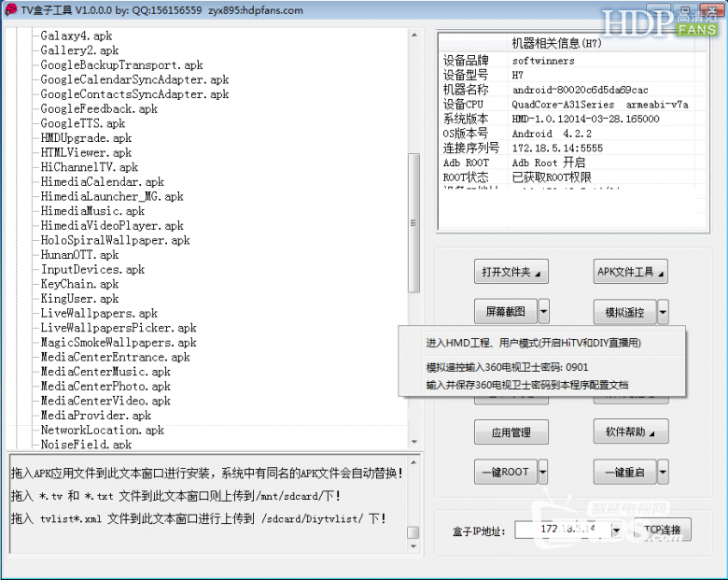Viewport: 728px width, 580px height.
Task: Click the 屏幕截图 button
Action: (x=506, y=311)
